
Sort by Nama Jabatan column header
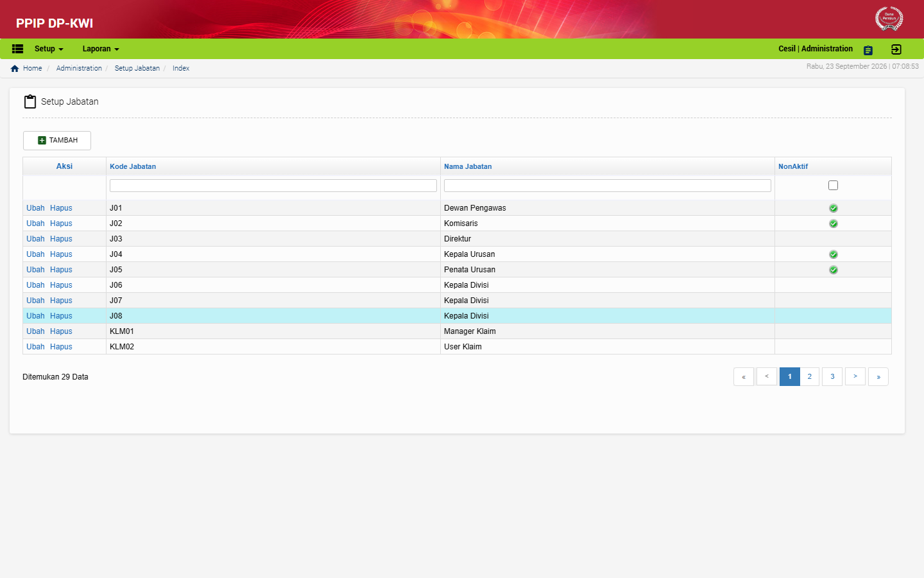pyautogui.click(x=468, y=166)
